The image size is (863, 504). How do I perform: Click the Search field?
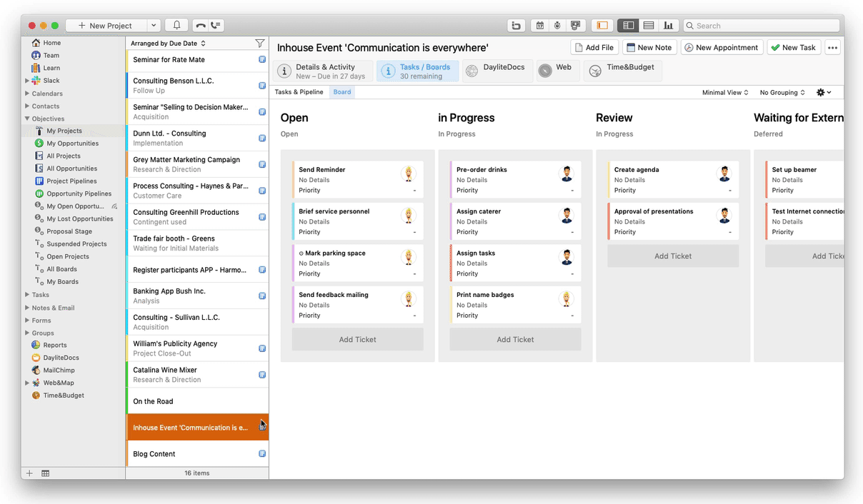(x=761, y=26)
